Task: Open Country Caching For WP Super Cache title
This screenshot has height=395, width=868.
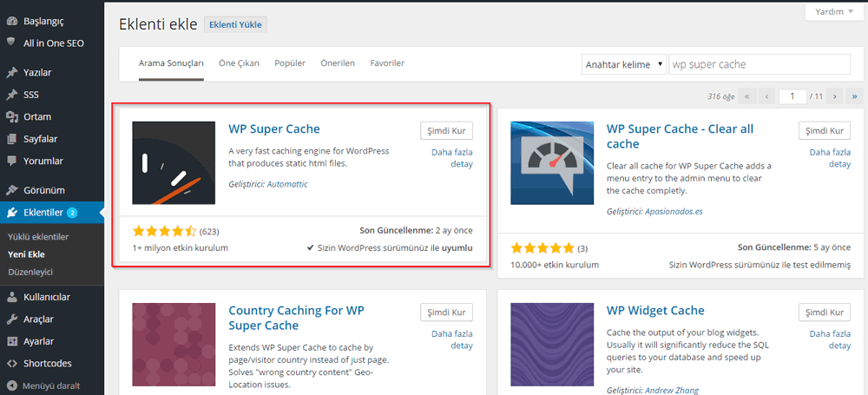Action: coord(297,318)
